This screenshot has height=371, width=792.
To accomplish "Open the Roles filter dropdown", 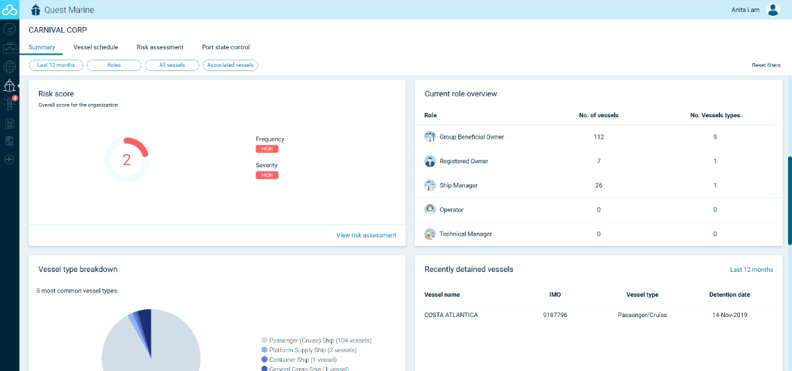I will pyautogui.click(x=114, y=65).
